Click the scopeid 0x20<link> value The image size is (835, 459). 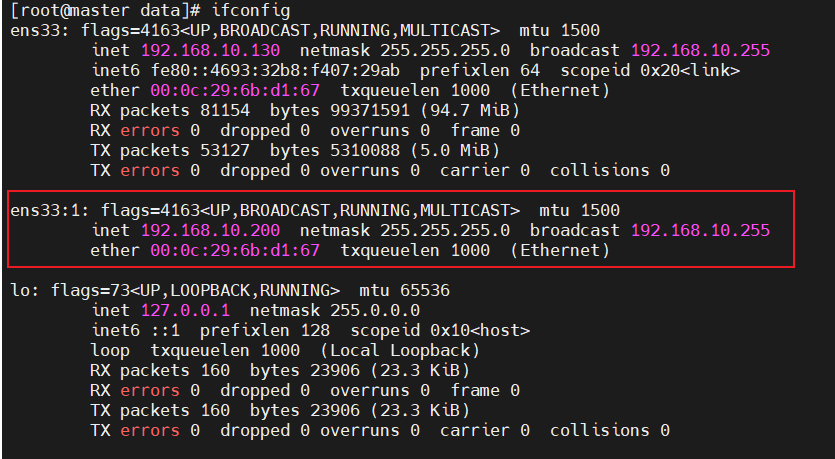[x=650, y=70]
